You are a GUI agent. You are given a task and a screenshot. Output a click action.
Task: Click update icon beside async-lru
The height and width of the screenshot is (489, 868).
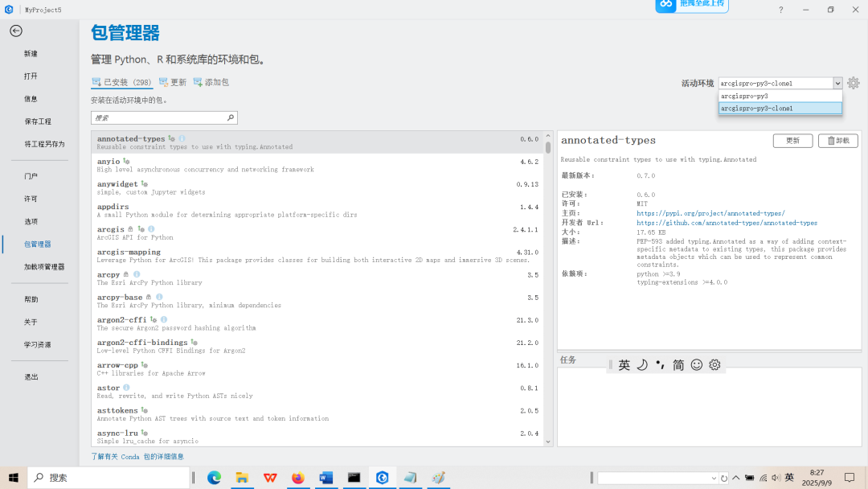144,433
